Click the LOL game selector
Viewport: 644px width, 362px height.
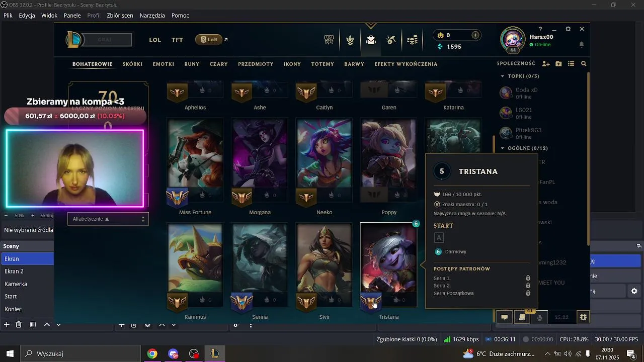155,40
